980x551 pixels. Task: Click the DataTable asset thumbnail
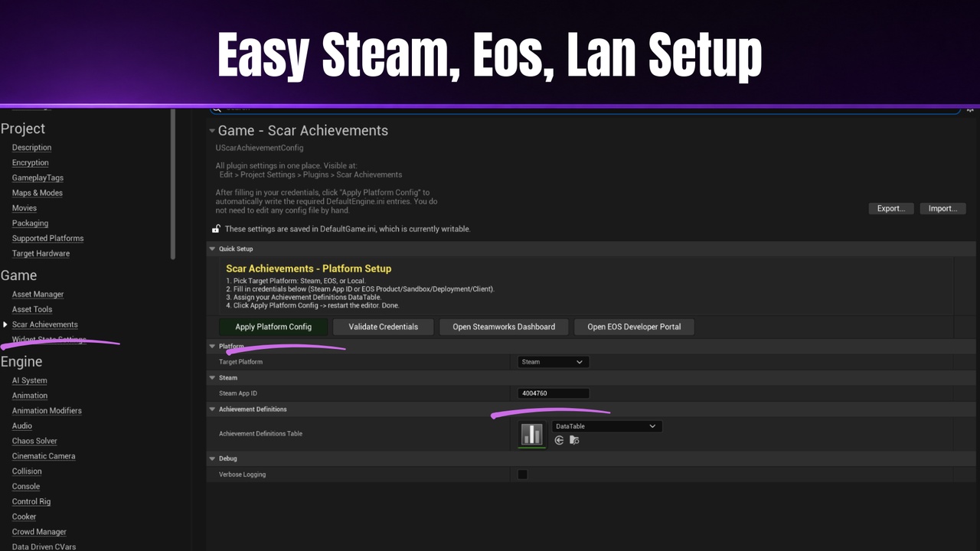point(532,434)
